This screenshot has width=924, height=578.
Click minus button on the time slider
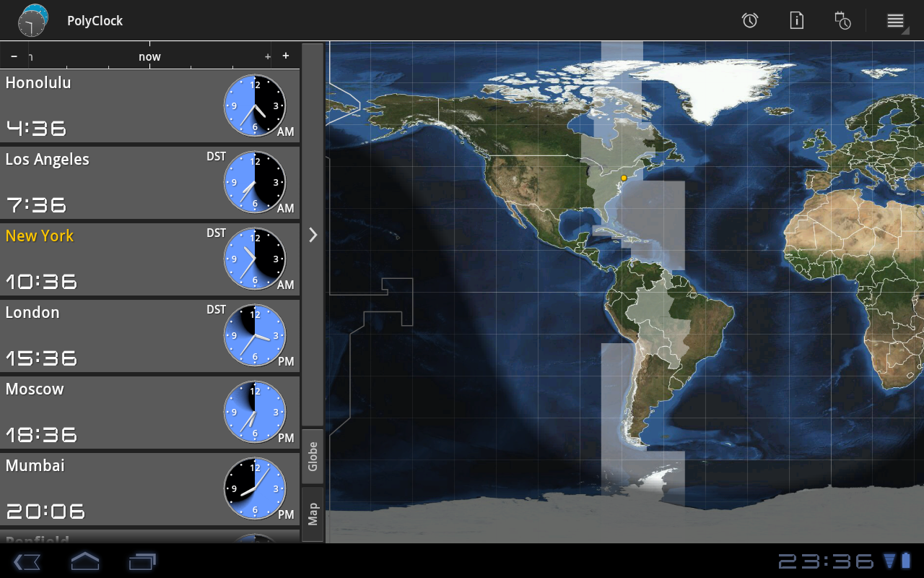pos(14,56)
